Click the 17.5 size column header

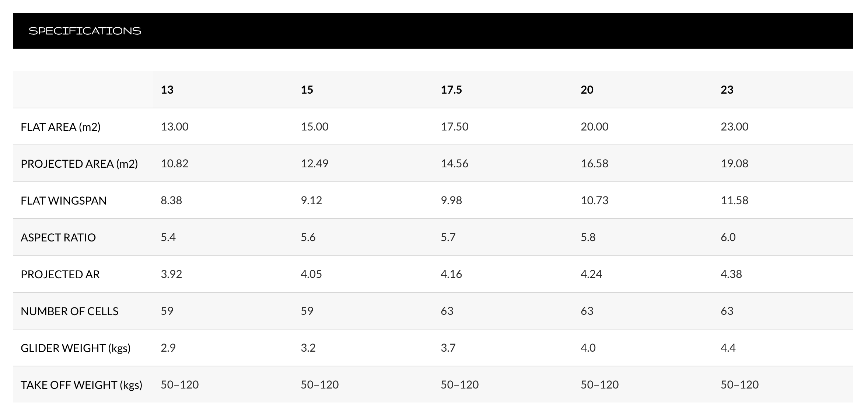pos(451,90)
